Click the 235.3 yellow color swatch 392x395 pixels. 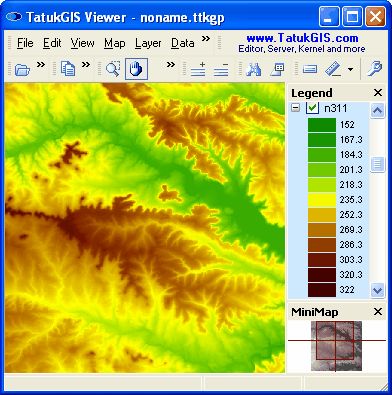click(x=322, y=200)
